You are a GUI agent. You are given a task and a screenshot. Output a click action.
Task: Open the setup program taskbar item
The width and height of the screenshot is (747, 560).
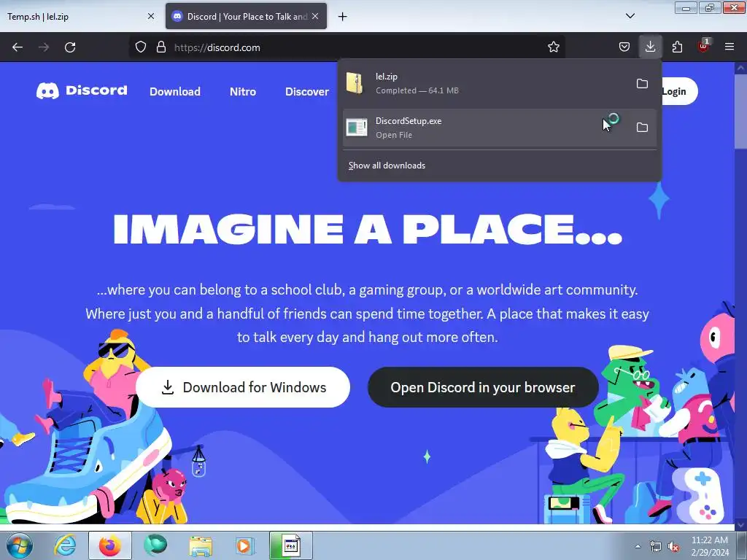pos(291,545)
